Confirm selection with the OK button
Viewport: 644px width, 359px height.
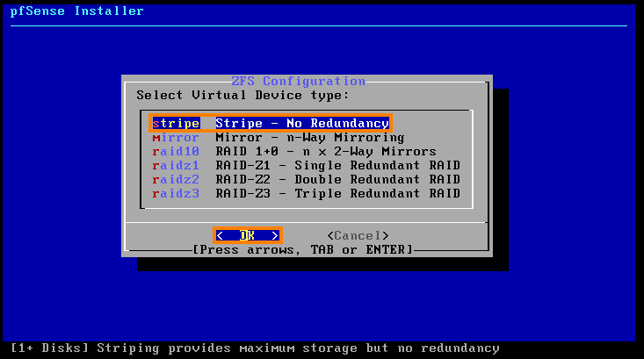point(247,235)
